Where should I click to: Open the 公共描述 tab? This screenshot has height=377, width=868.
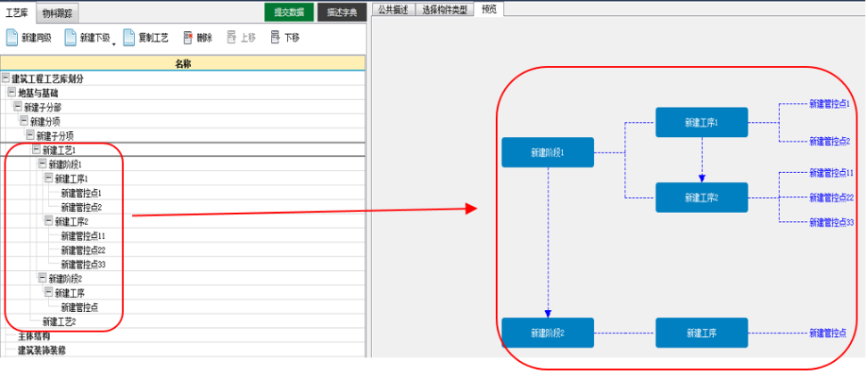[x=393, y=10]
